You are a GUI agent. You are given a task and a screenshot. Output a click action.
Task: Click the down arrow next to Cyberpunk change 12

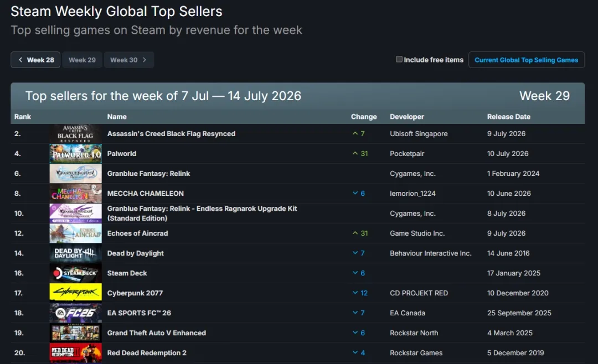[x=355, y=293]
